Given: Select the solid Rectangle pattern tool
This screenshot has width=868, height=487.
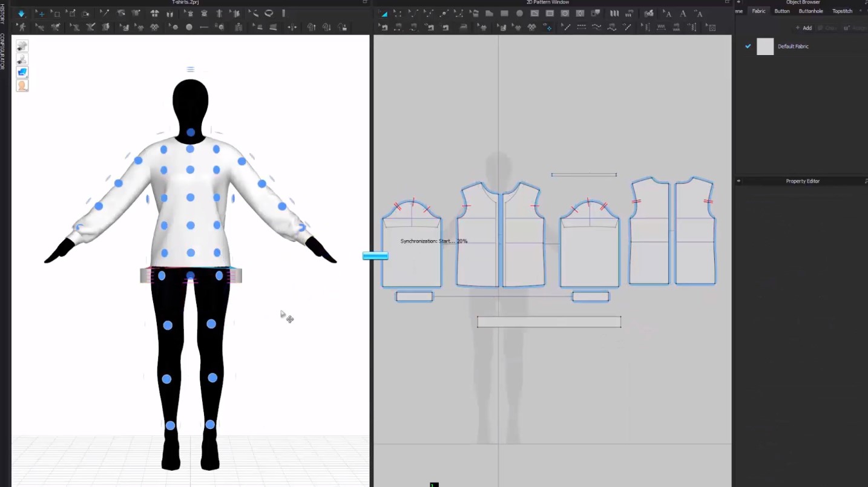Looking at the screenshot, I should tap(504, 13).
